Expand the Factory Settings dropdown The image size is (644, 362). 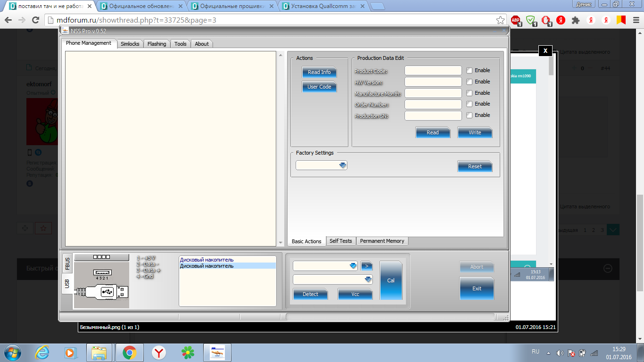pos(343,165)
